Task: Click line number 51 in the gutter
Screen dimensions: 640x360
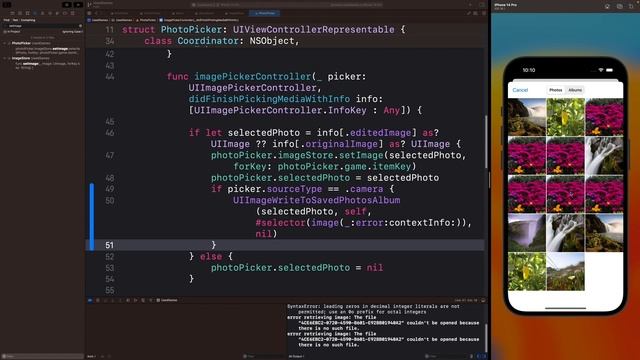Action: point(109,245)
